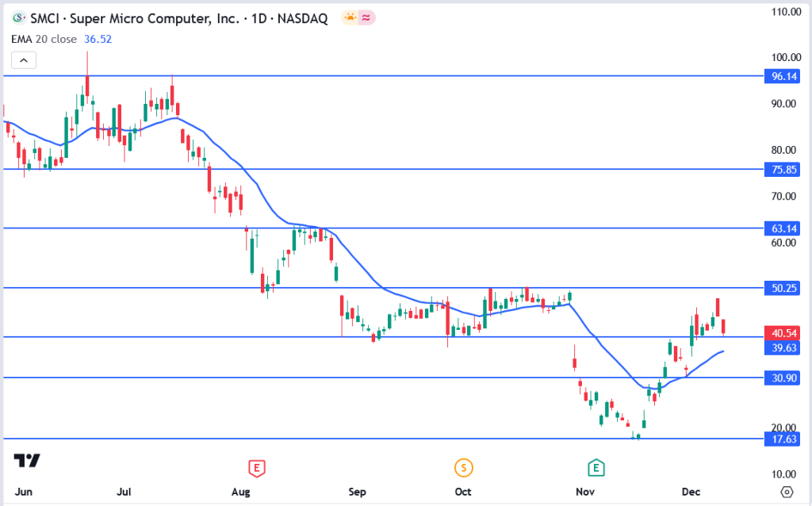Click the sun and cloud market status icon
Image resolution: width=812 pixels, height=506 pixels.
point(350,17)
